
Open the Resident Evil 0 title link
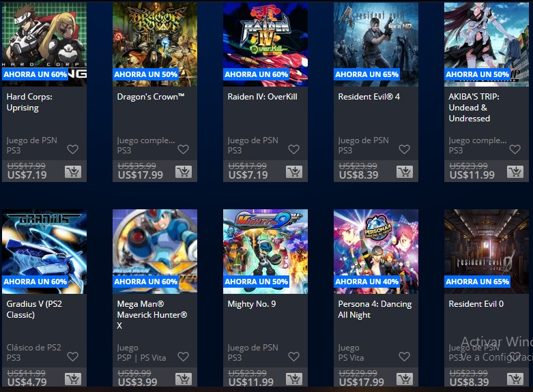476,304
